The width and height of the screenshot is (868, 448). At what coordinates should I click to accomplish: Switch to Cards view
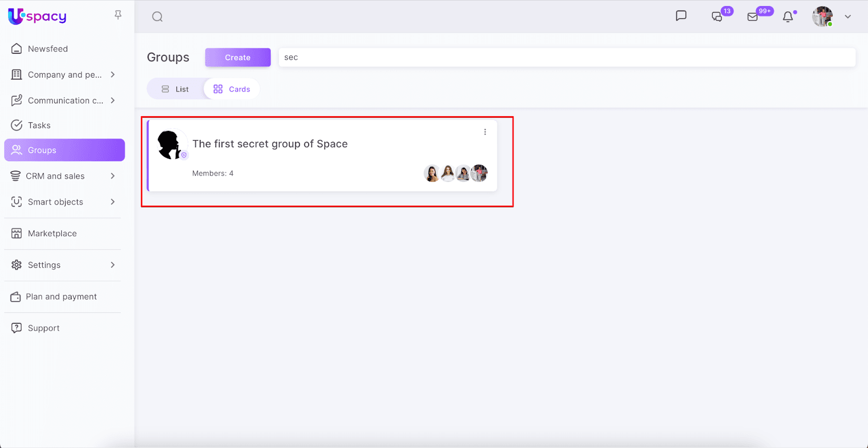(x=232, y=89)
